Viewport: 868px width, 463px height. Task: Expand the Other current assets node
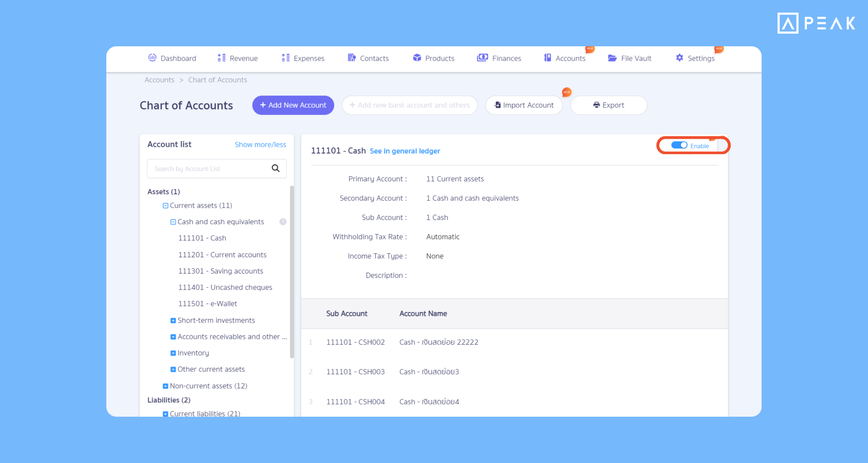click(173, 369)
